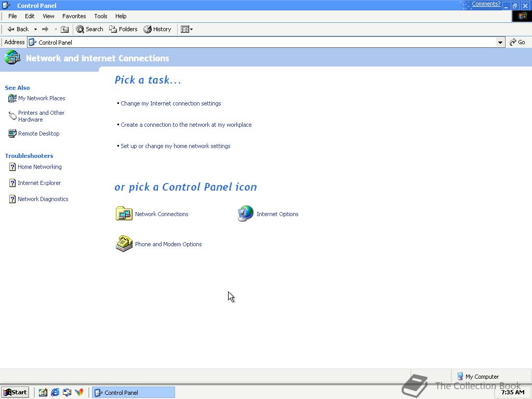532x399 pixels.
Task: Toggle the Folders pane button
Action: coord(123,29)
